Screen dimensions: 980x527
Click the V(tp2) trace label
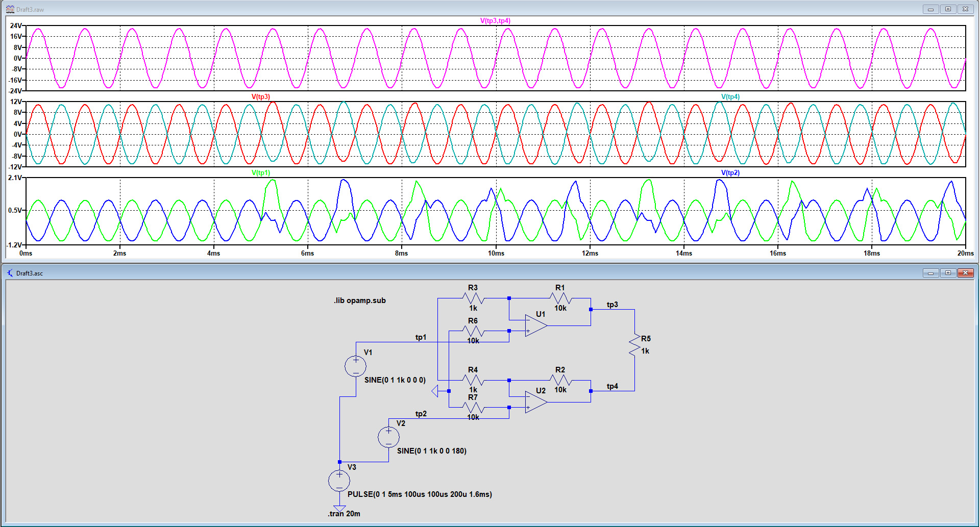730,173
